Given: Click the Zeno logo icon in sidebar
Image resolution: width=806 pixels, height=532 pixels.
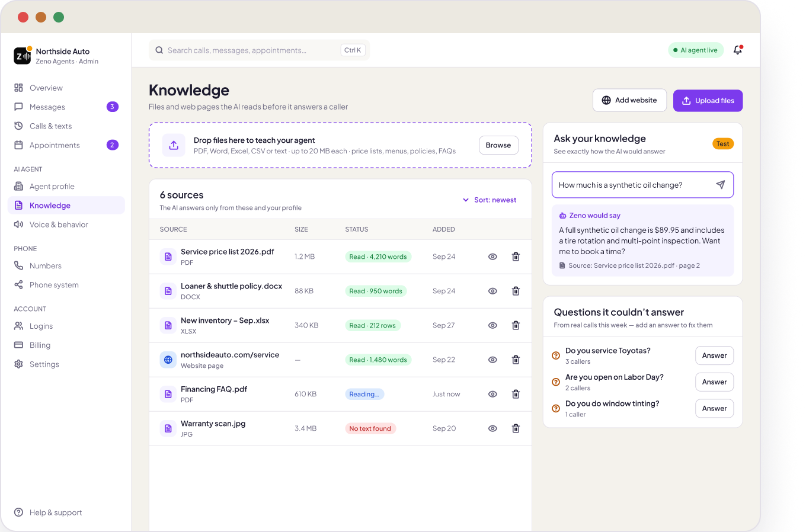Looking at the screenshot, I should (x=23, y=56).
